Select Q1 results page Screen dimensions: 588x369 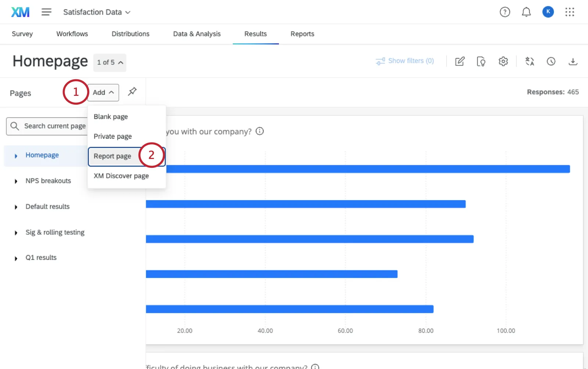(41, 257)
